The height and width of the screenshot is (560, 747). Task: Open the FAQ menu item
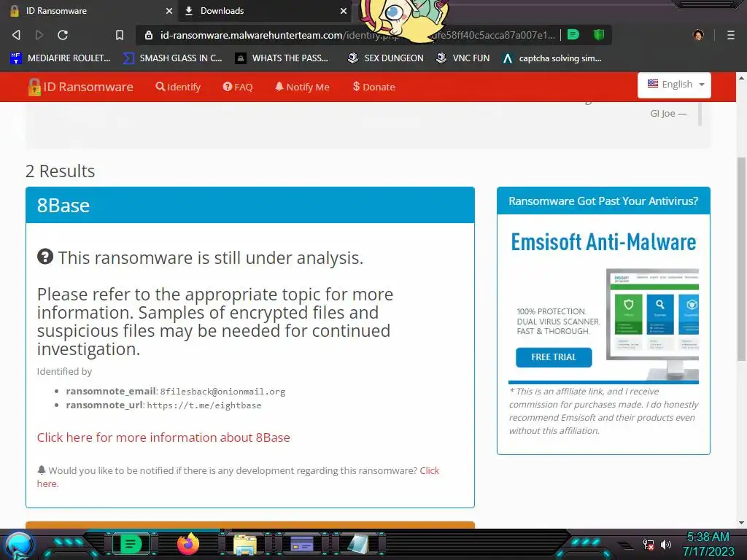(x=238, y=87)
